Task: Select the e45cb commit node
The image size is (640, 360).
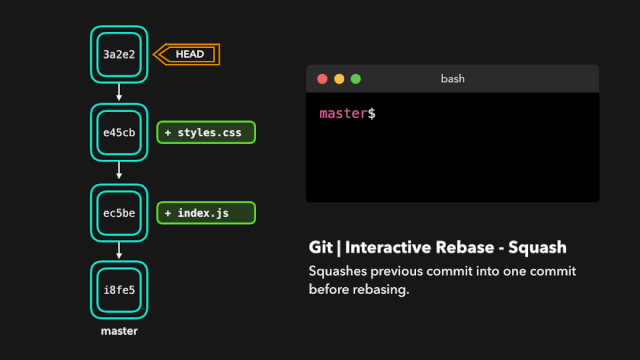Action: pyautogui.click(x=119, y=132)
